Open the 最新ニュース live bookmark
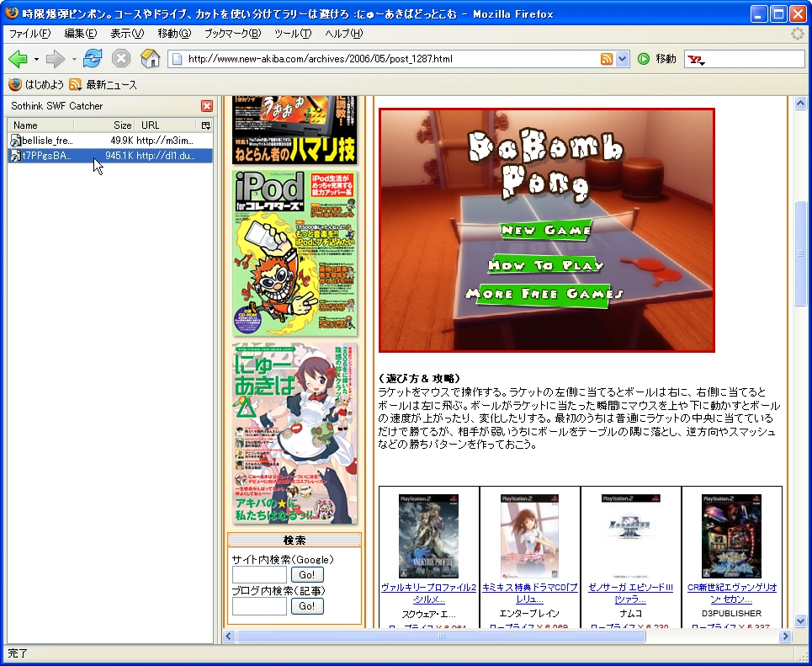The width and height of the screenshot is (812, 666). pyautogui.click(x=103, y=84)
